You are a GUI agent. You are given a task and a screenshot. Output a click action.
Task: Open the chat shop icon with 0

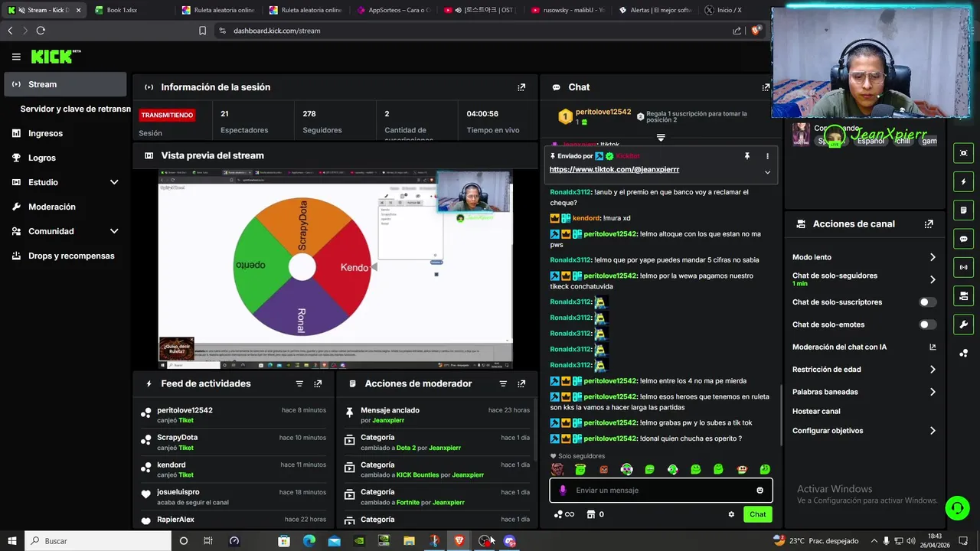point(595,514)
